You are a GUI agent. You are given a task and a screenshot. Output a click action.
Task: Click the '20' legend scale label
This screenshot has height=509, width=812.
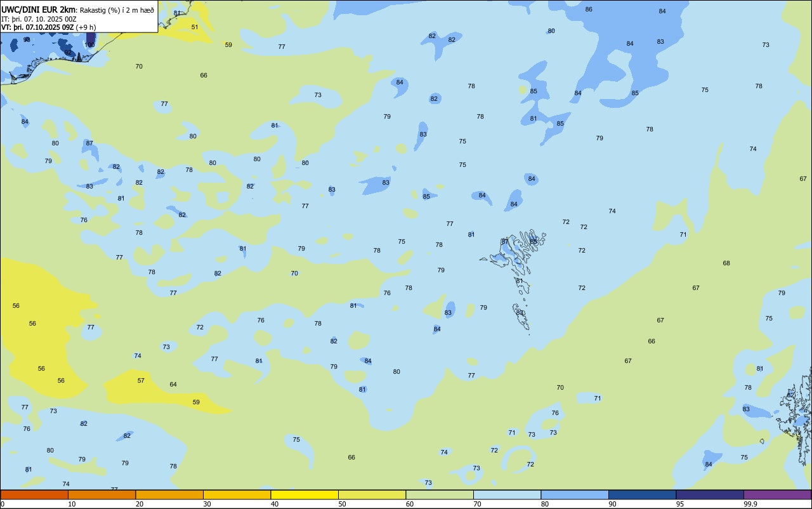(139, 504)
